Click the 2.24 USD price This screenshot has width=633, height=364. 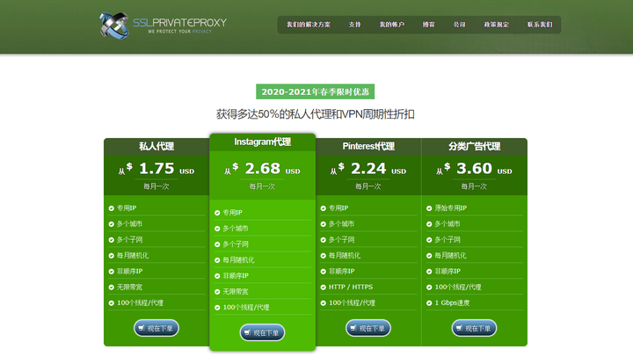(368, 169)
